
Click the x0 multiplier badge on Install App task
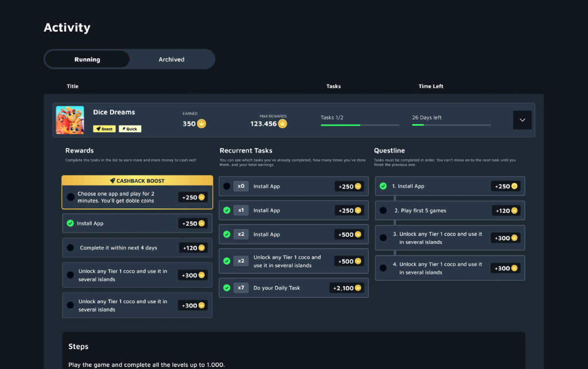[241, 186]
